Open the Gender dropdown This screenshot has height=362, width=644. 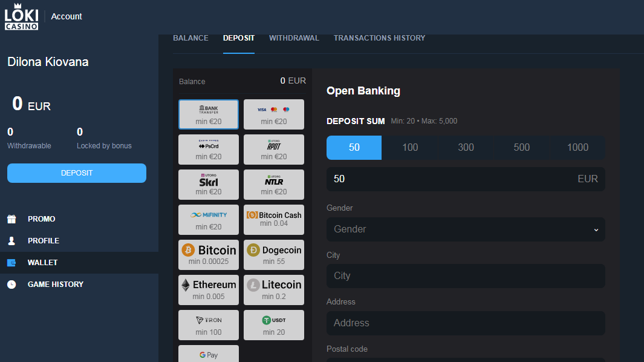(x=465, y=229)
